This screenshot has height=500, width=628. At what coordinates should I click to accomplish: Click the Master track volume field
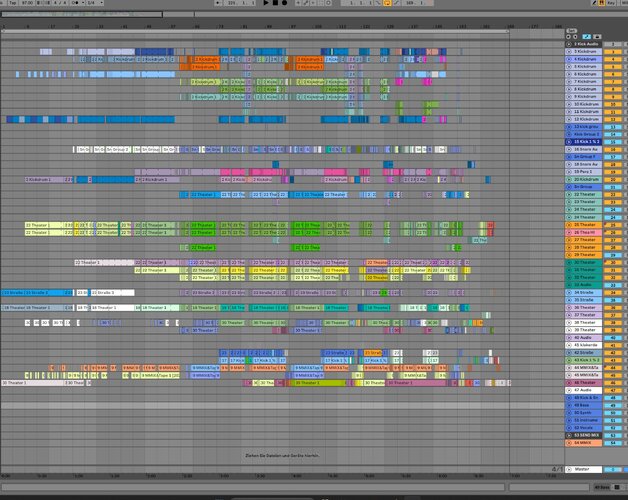[612, 469]
